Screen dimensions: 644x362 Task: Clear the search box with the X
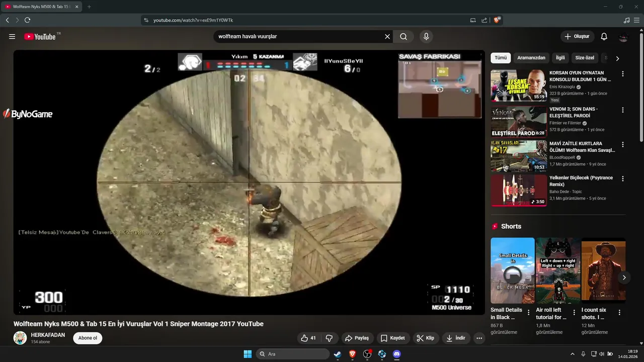387,37
